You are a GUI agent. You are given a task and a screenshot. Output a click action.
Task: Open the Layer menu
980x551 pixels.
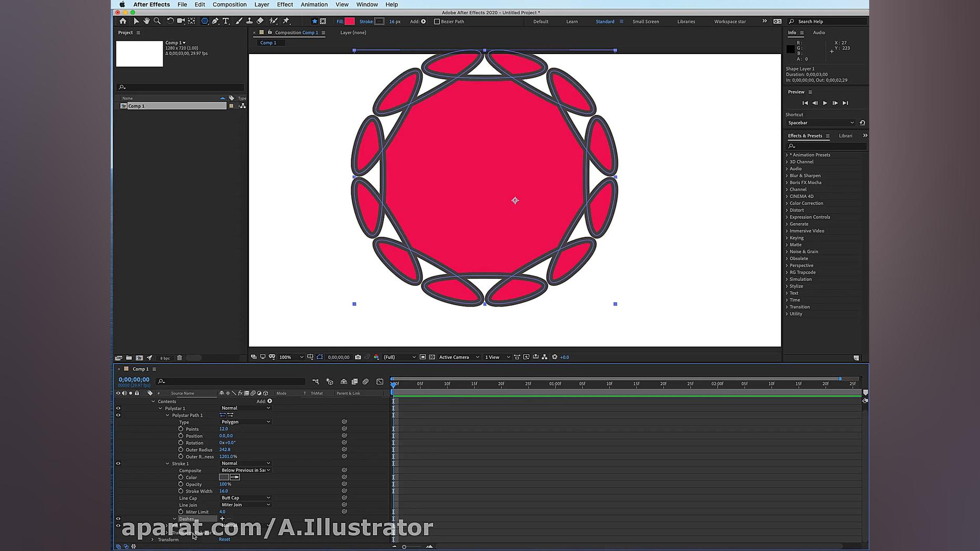[262, 4]
